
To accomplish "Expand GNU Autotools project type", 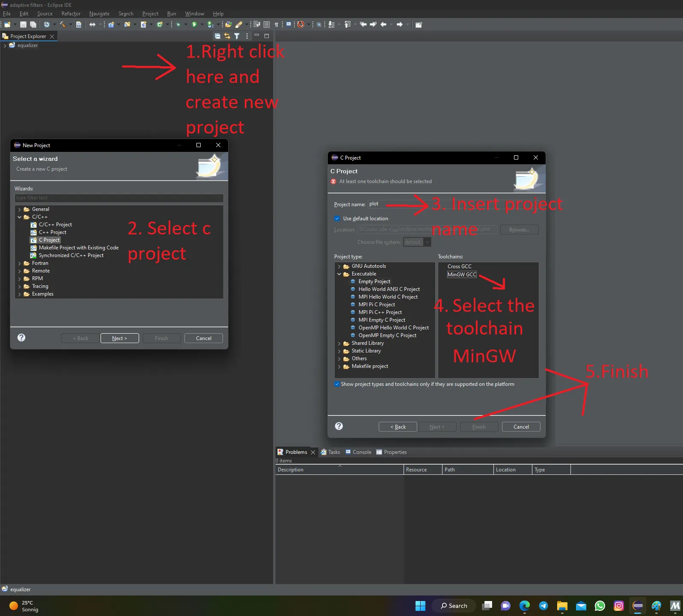I will [339, 267].
